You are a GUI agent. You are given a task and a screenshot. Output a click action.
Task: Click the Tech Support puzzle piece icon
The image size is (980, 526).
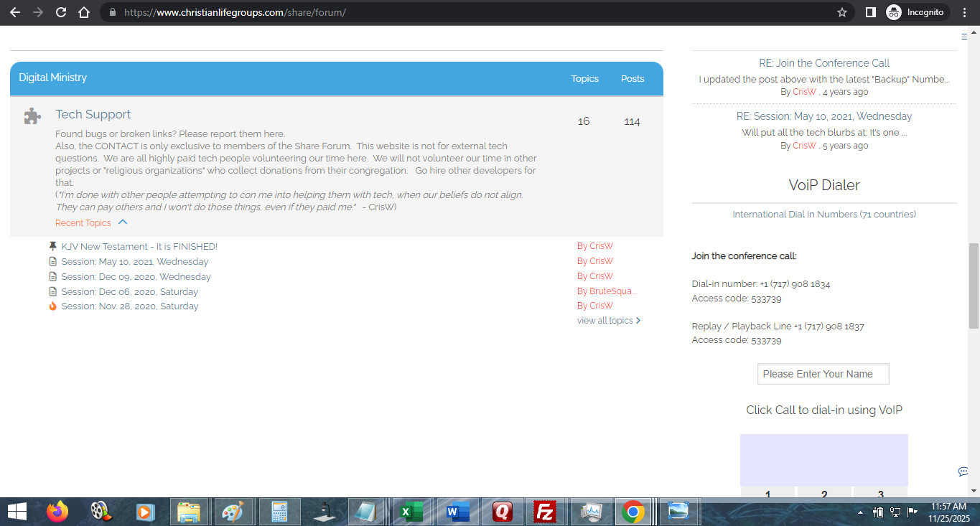pyautogui.click(x=32, y=116)
